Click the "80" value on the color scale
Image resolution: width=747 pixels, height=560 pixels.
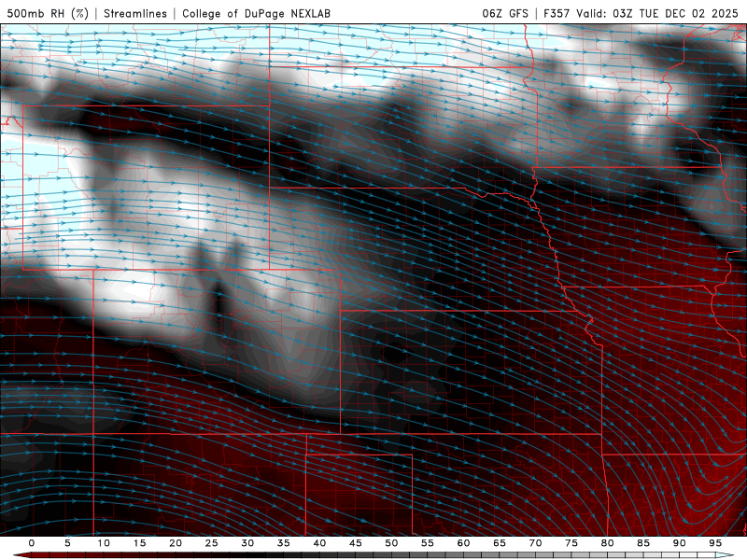click(608, 543)
